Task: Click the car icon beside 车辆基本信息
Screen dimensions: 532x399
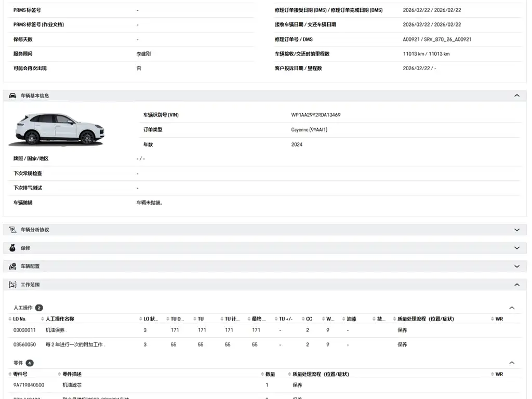Action: (x=12, y=96)
